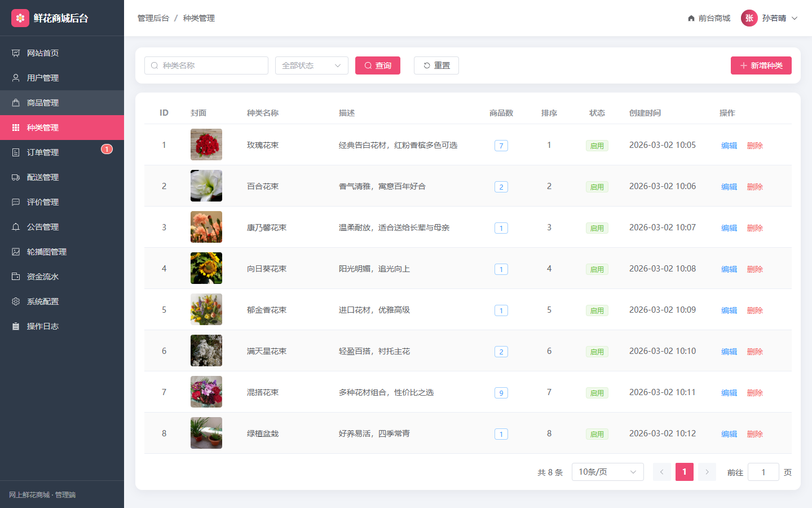Click the 玫瑰花束 cover thumbnail

206,144
